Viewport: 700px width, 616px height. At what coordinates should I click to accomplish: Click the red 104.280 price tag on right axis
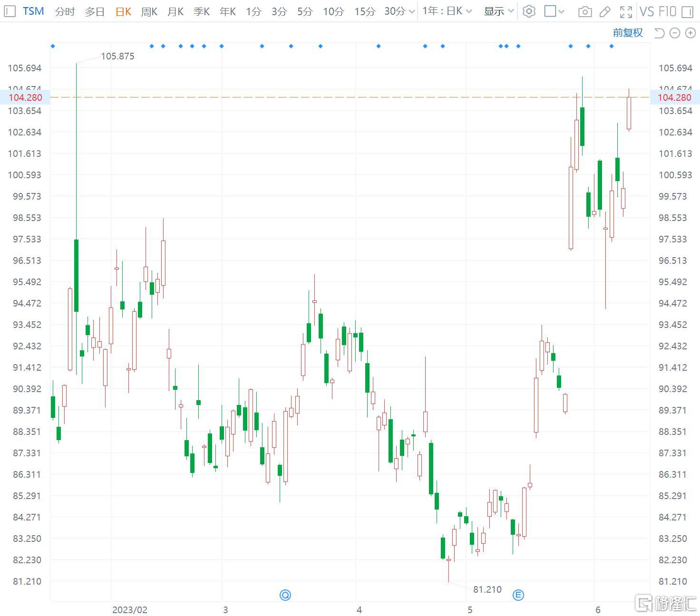click(675, 97)
